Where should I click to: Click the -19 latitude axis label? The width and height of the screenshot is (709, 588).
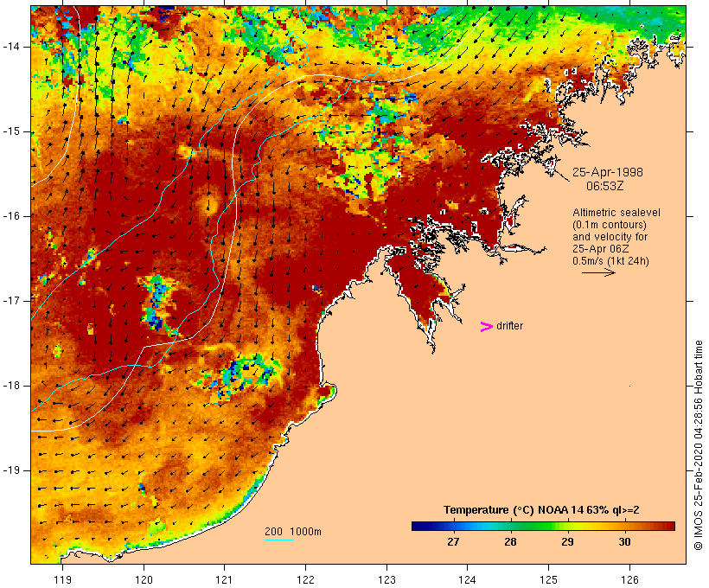[x=11, y=470]
